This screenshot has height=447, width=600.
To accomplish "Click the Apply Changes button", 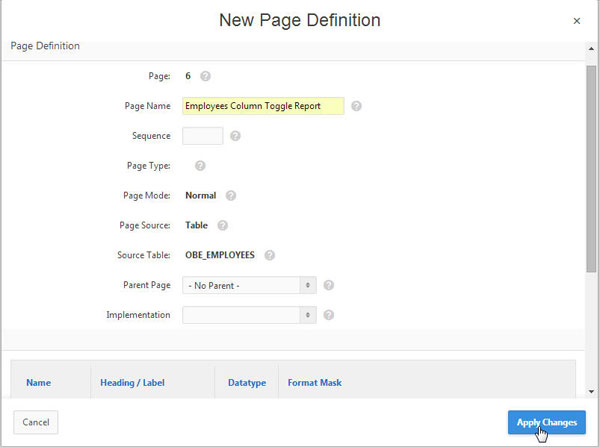I will coord(546,422).
